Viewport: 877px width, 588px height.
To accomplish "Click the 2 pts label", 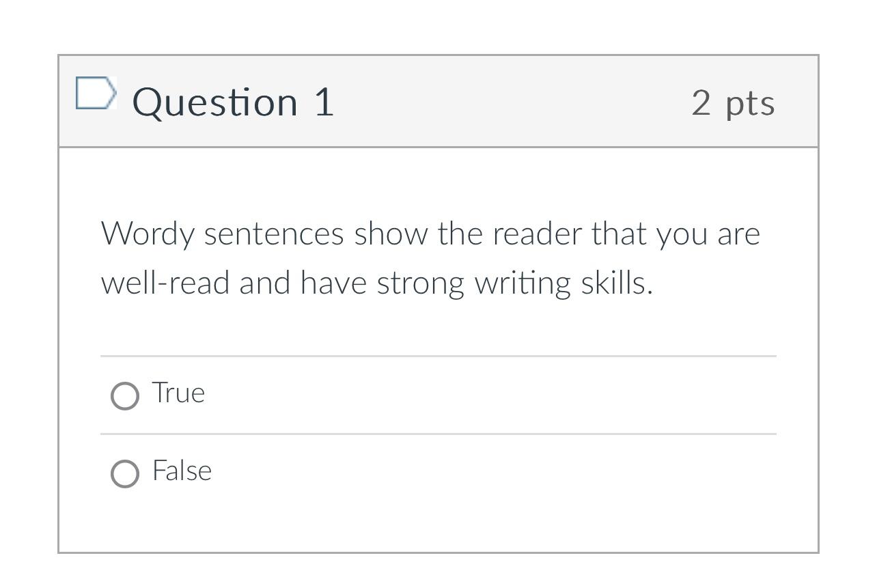I will (734, 103).
